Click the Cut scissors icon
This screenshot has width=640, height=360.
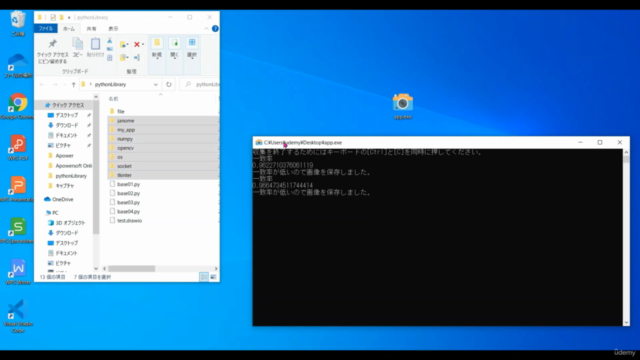pos(109,40)
